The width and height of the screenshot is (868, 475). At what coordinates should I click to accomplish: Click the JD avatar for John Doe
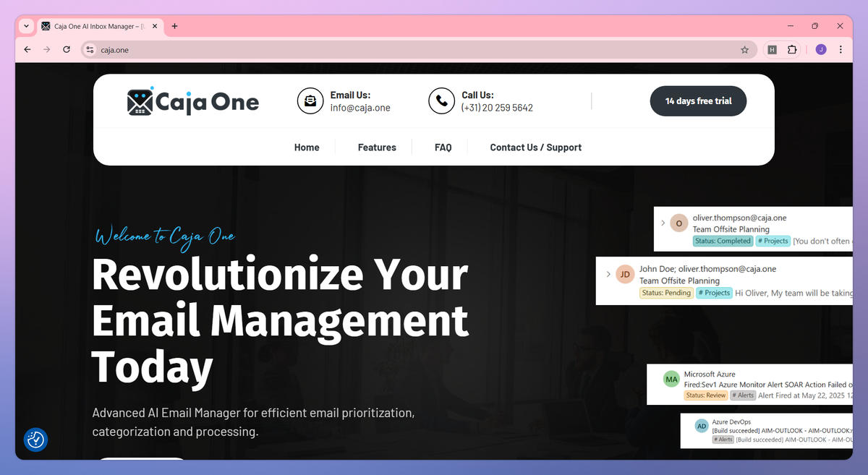625,275
